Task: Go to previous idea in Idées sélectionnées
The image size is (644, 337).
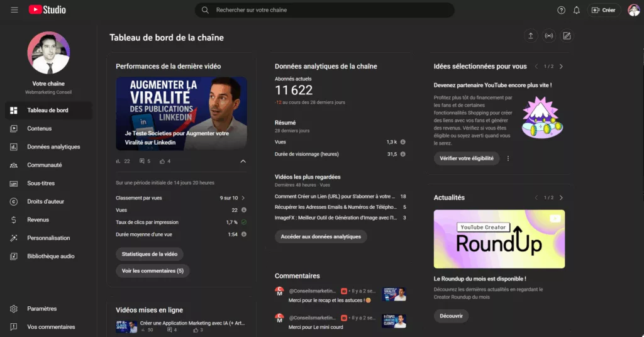Action: (x=536, y=67)
